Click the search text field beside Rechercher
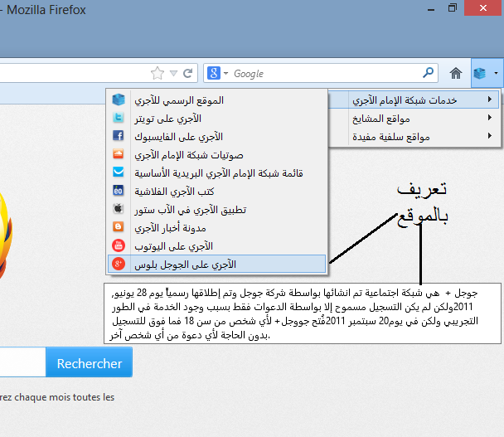Screen dimensions: 504x437 22,362
